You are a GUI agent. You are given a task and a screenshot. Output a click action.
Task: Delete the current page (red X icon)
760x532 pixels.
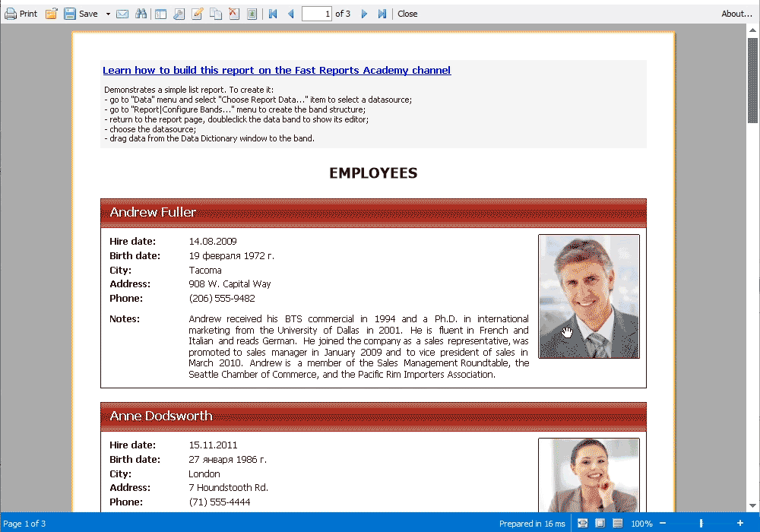pyautogui.click(x=233, y=14)
